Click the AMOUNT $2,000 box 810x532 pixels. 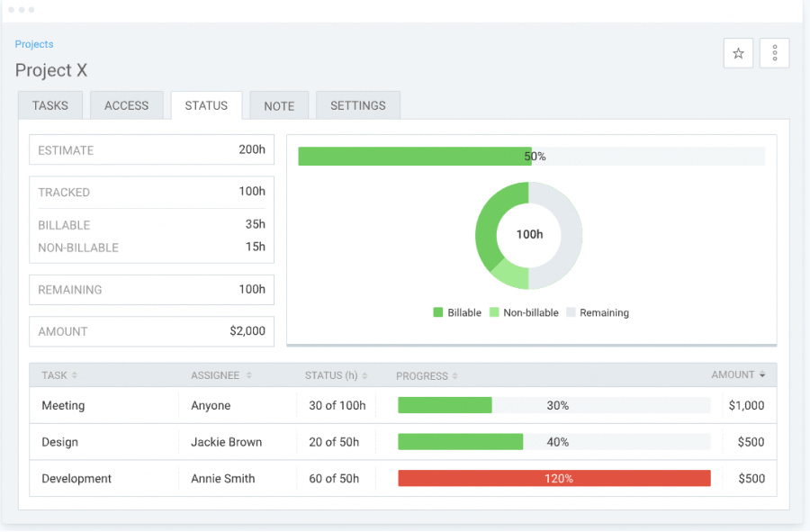[x=151, y=331]
